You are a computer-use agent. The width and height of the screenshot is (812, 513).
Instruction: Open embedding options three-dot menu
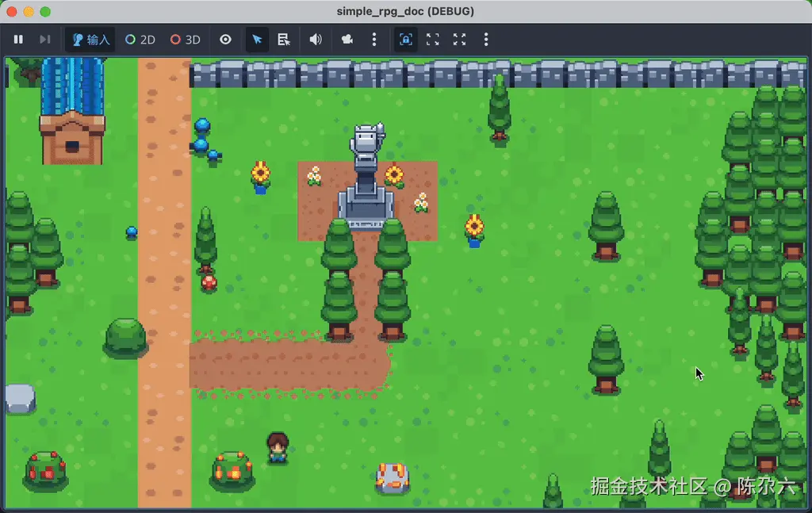(x=486, y=40)
